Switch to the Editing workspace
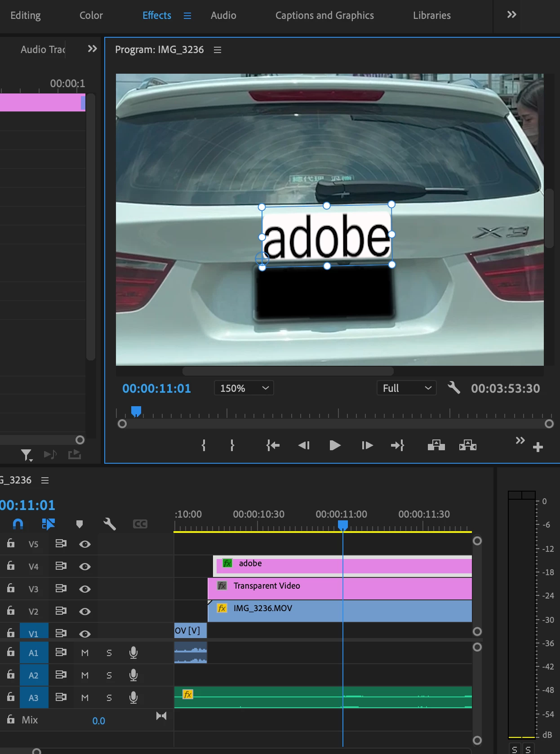 (26, 15)
